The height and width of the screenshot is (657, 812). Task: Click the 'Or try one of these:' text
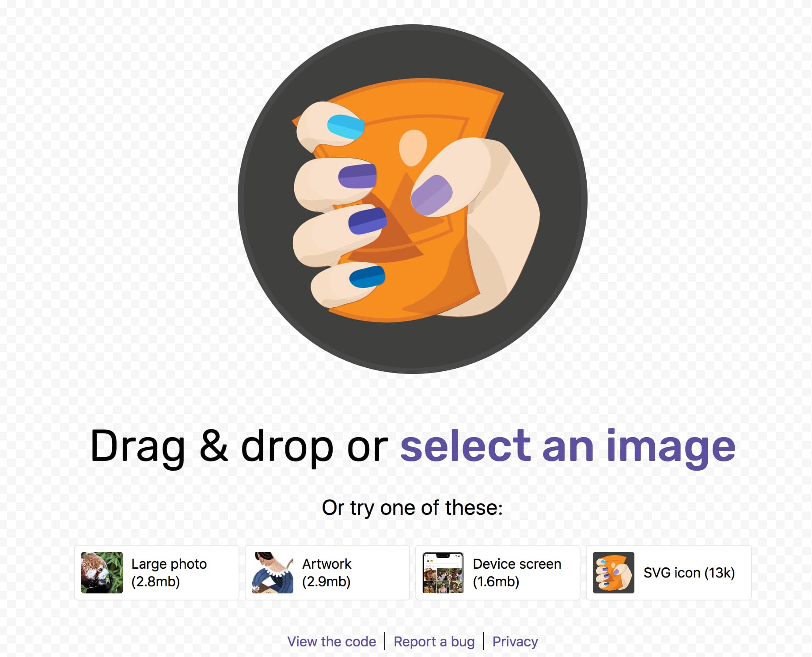pos(412,508)
